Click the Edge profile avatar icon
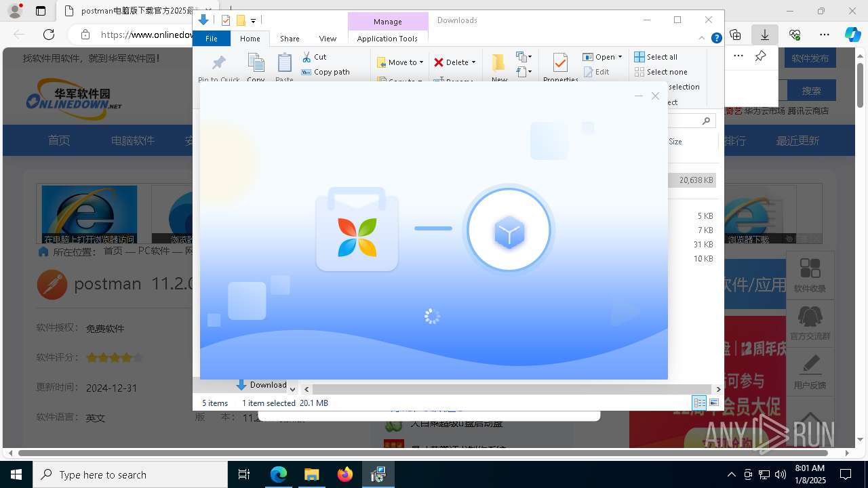Screen dimensions: 868x488 coord(15,11)
